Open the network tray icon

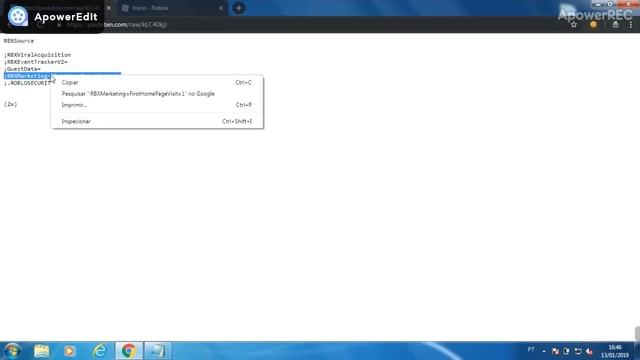tap(578, 351)
